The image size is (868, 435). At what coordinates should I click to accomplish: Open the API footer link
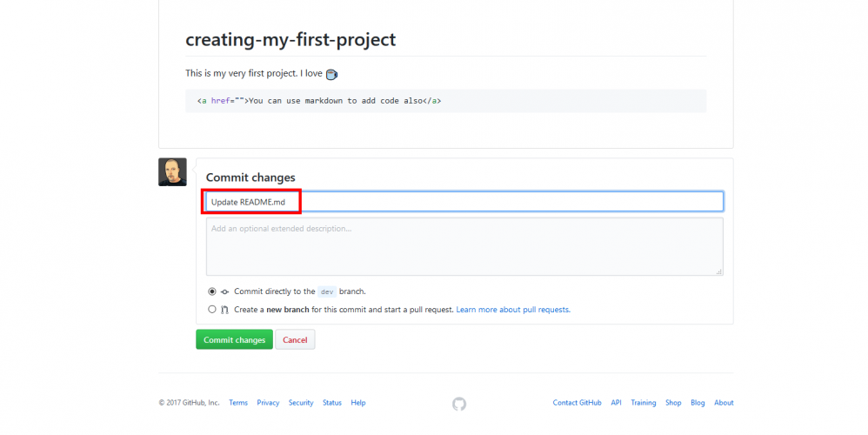tap(616, 402)
